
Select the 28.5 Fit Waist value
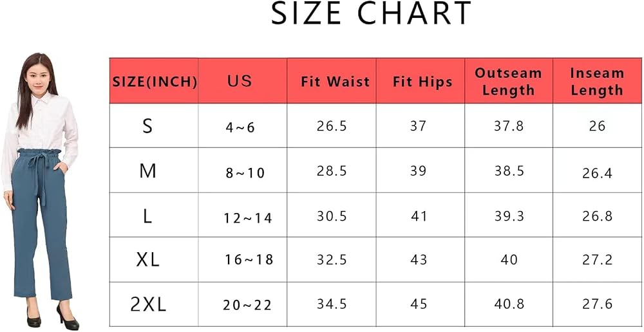pos(332,171)
